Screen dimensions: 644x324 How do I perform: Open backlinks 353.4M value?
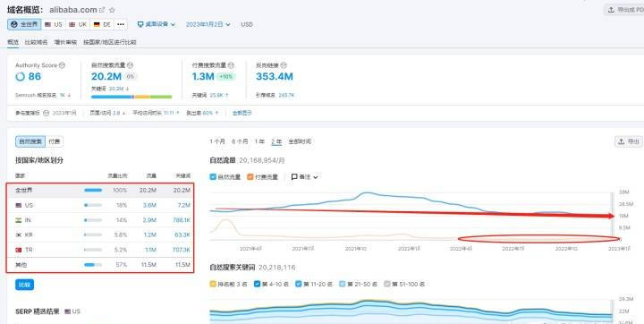(x=275, y=76)
